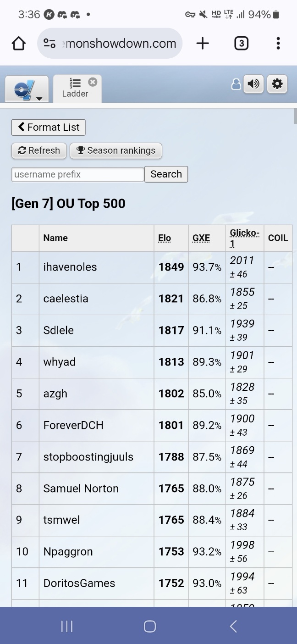Image resolution: width=297 pixels, height=644 pixels.
Task: Open the sound volume button
Action: pos(253,84)
